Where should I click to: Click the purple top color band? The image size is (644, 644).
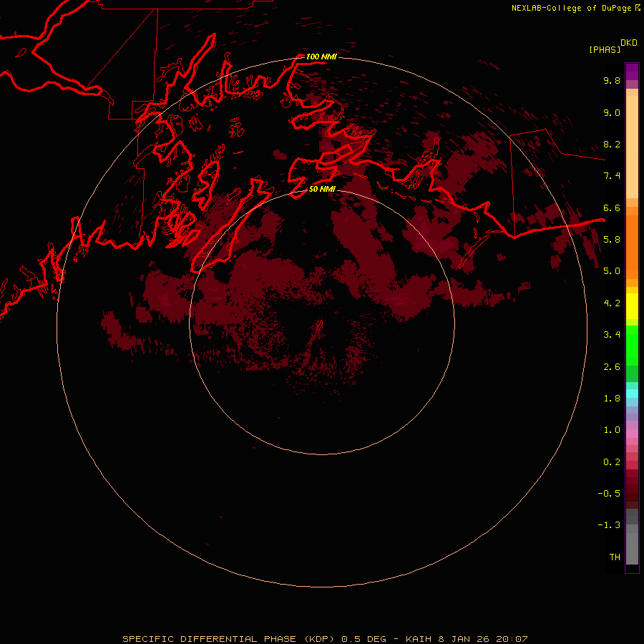tap(632, 72)
